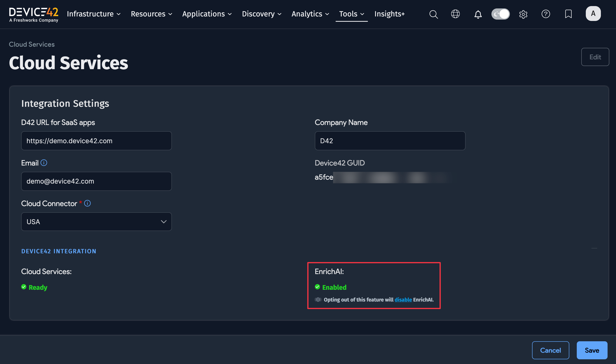
Task: Click the Email field info icon
Action: click(x=44, y=163)
